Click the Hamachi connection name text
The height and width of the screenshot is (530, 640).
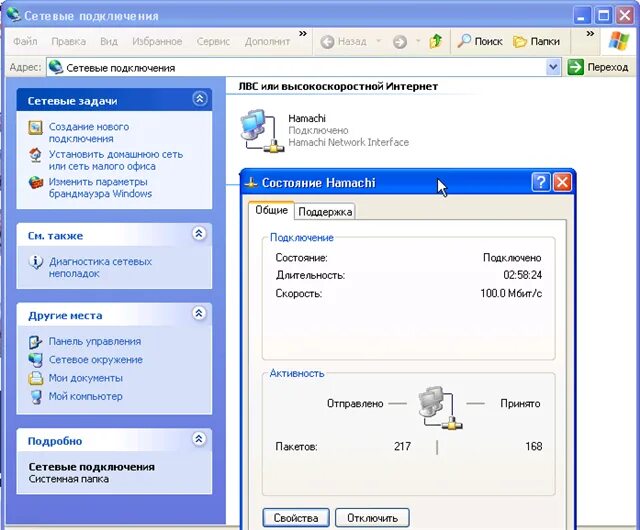pyautogui.click(x=307, y=118)
